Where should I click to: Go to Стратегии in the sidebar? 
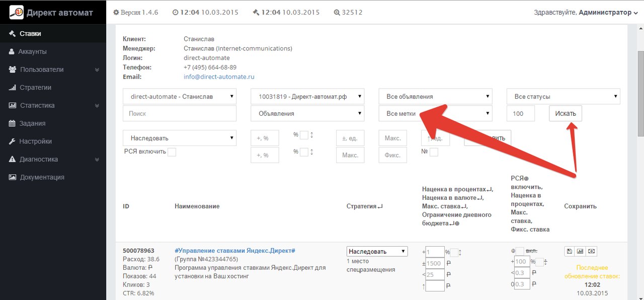click(x=36, y=88)
